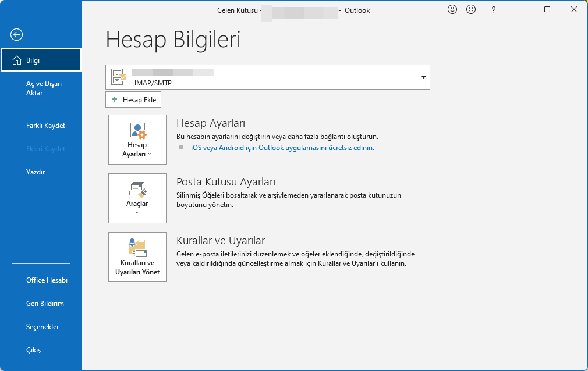The height and width of the screenshot is (371, 588).
Task: Click Office Hesabı in the sidebar
Action: tap(47, 280)
